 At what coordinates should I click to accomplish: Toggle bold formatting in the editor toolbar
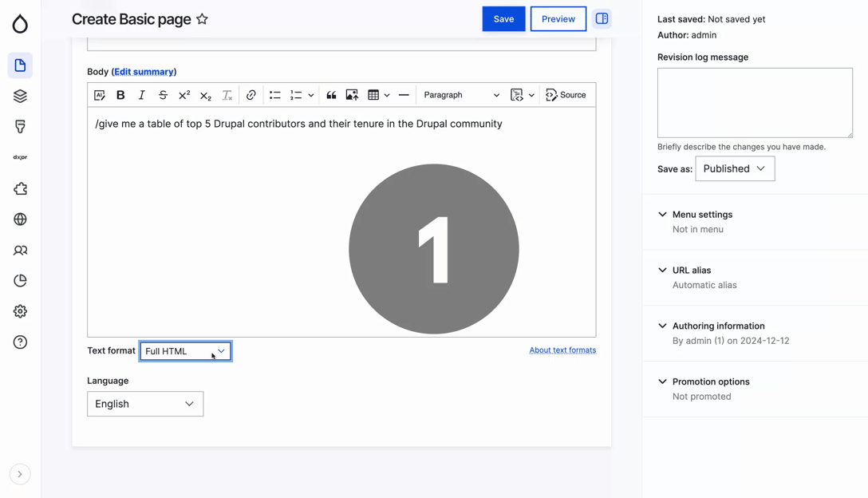pyautogui.click(x=120, y=95)
